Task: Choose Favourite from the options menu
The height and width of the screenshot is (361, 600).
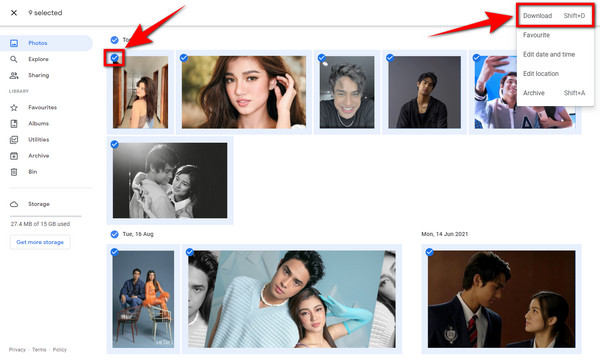Action: (555, 35)
